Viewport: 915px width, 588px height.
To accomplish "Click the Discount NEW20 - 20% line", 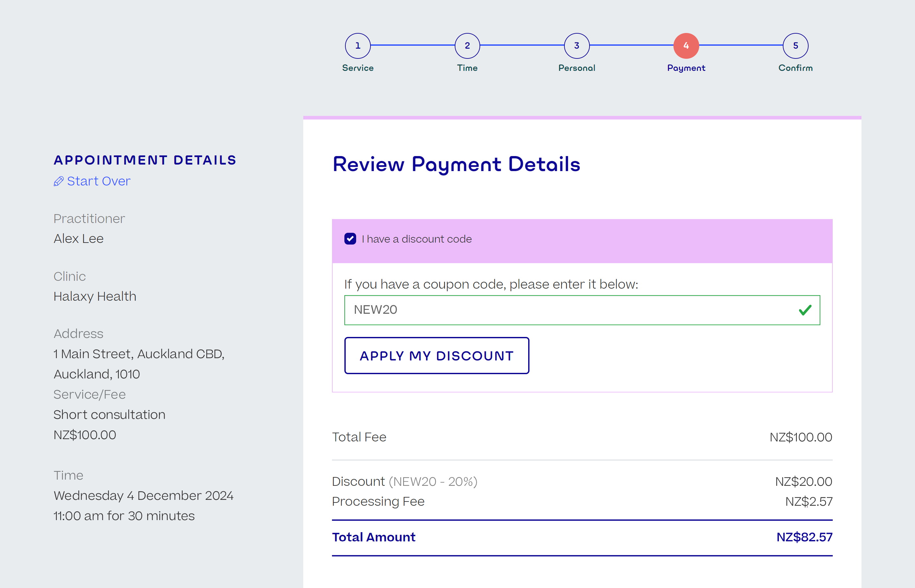I will pos(405,482).
